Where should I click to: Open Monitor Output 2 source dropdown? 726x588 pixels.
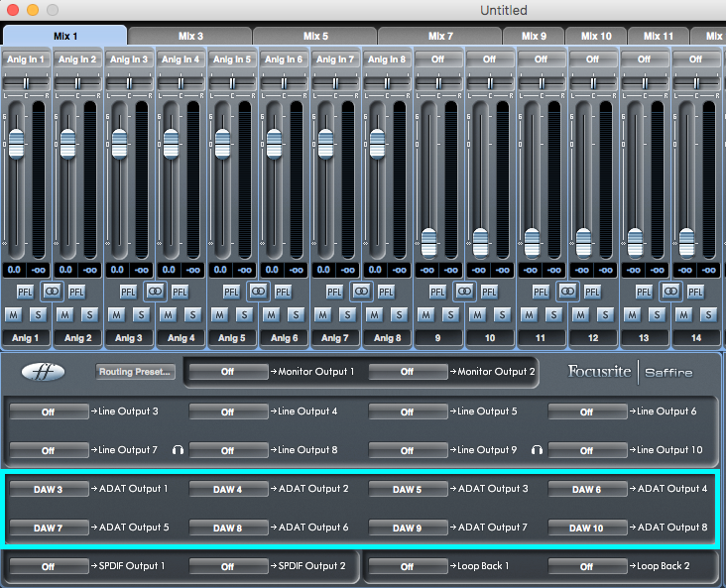tap(408, 371)
